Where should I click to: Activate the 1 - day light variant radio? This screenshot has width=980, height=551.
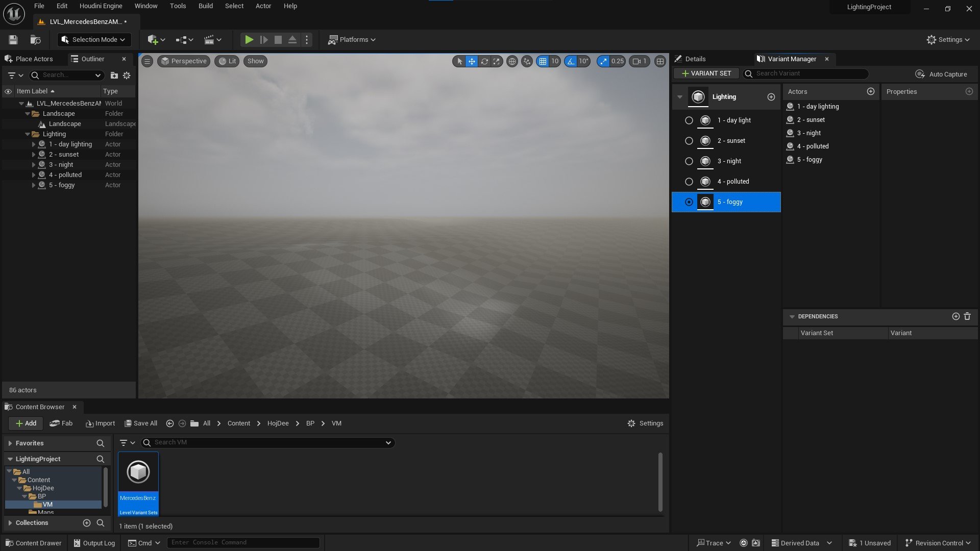(x=689, y=120)
